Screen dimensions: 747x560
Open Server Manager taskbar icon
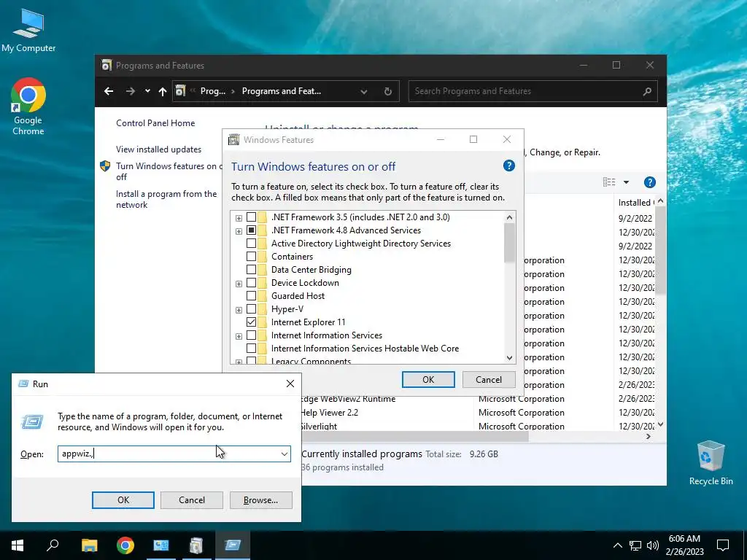click(161, 545)
